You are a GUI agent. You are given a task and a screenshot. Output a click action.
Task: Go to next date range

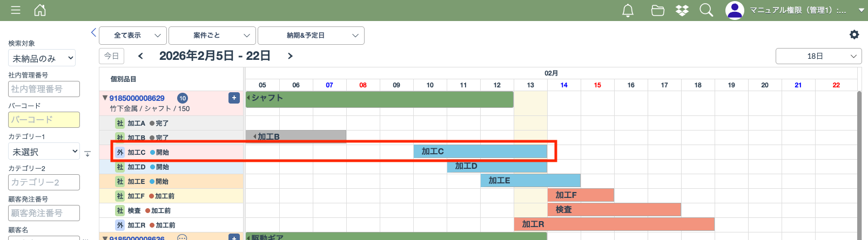[x=290, y=56]
